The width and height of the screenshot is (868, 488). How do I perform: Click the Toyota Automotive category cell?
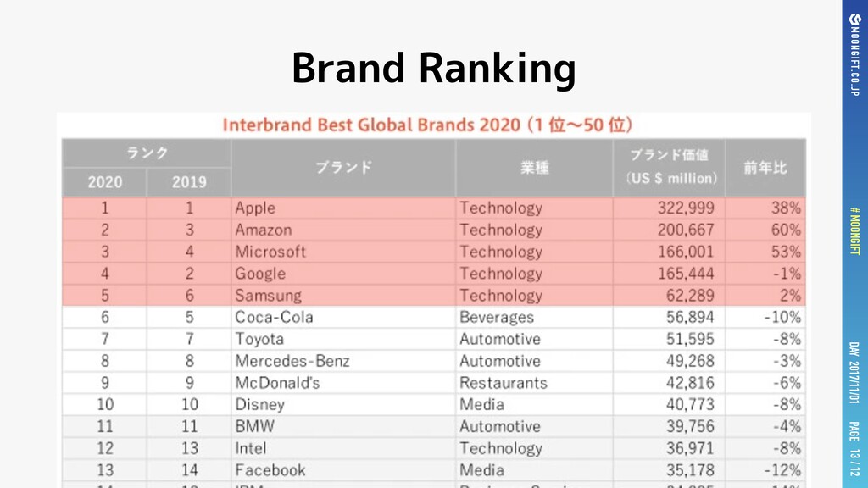pos(534,339)
